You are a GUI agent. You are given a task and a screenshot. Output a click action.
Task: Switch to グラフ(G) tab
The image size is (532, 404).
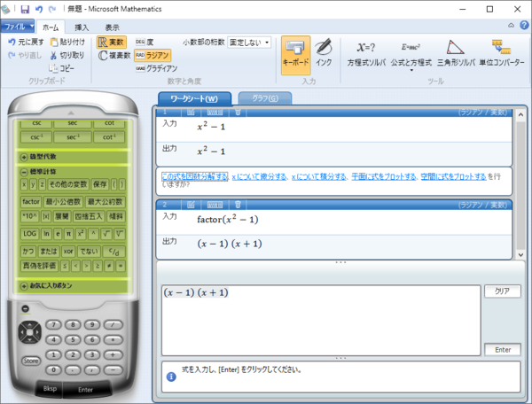click(265, 98)
